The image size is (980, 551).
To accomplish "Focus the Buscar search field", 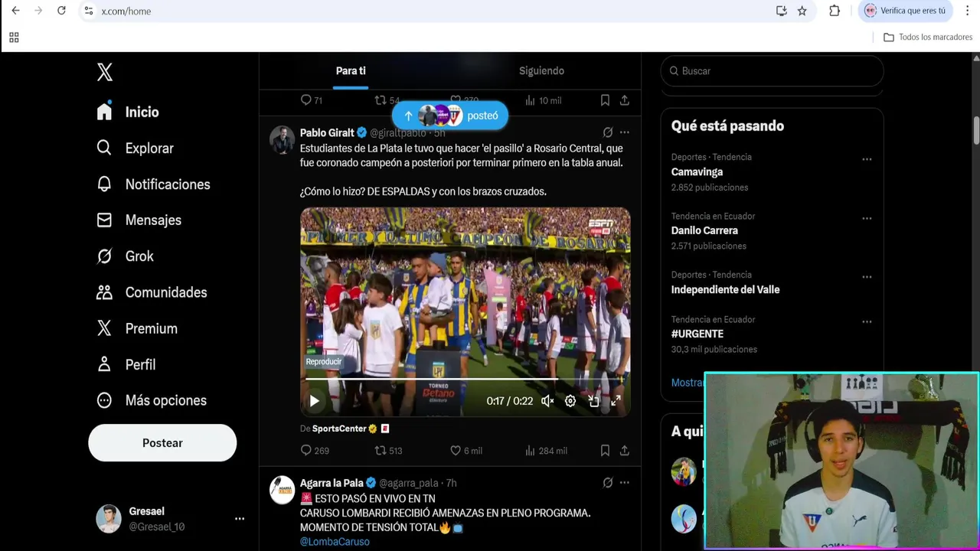I will [x=772, y=70].
